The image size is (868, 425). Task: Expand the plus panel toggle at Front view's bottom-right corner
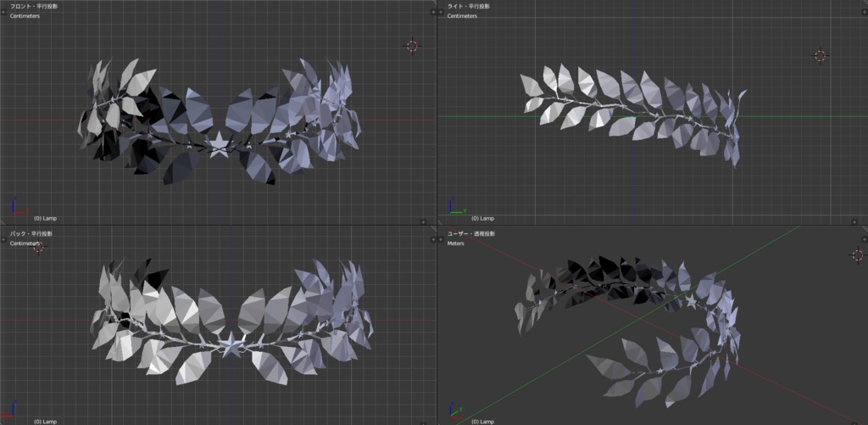(x=423, y=221)
